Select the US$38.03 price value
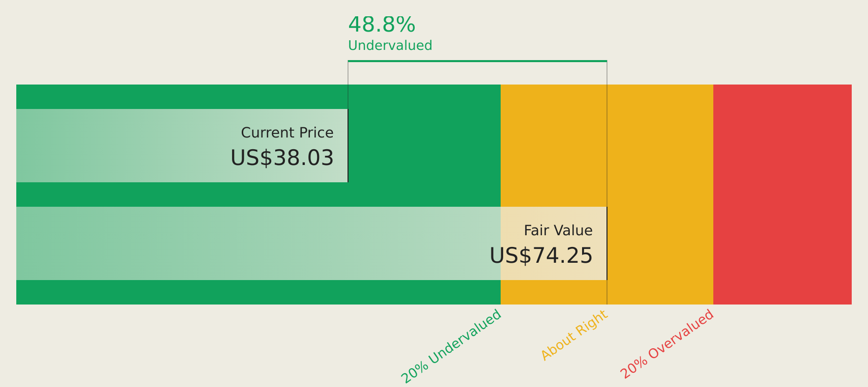This screenshot has height=387, width=868. pos(282,158)
